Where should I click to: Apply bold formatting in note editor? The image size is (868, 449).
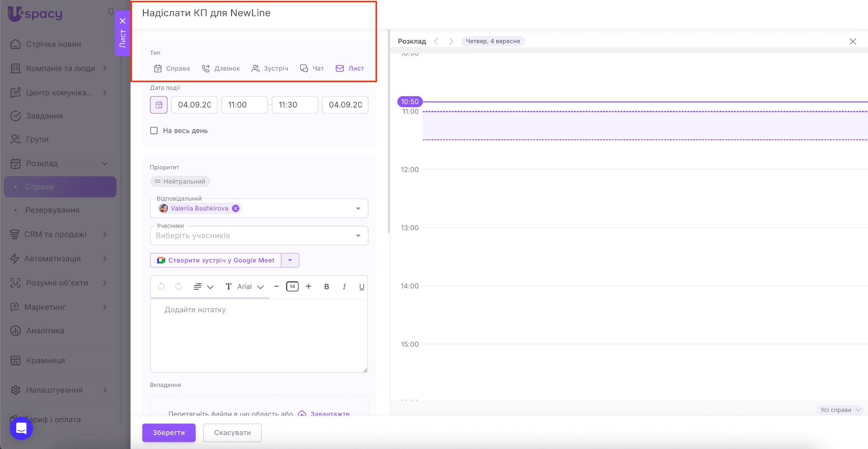[x=326, y=287]
